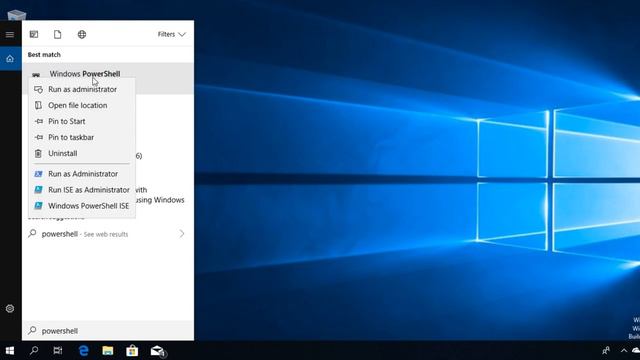640x360 pixels.
Task: Open Mail app from taskbar
Action: point(157,351)
